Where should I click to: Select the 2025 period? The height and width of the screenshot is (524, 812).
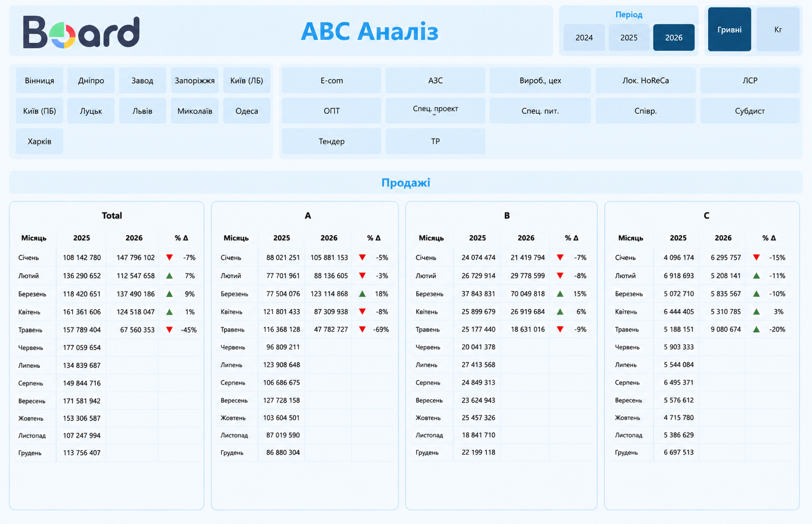[x=629, y=37]
